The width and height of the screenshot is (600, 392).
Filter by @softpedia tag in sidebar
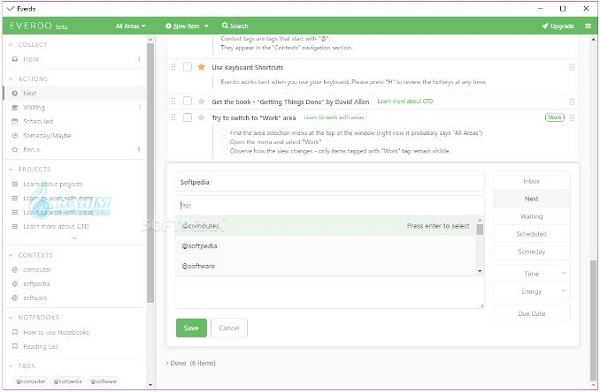[68, 381]
